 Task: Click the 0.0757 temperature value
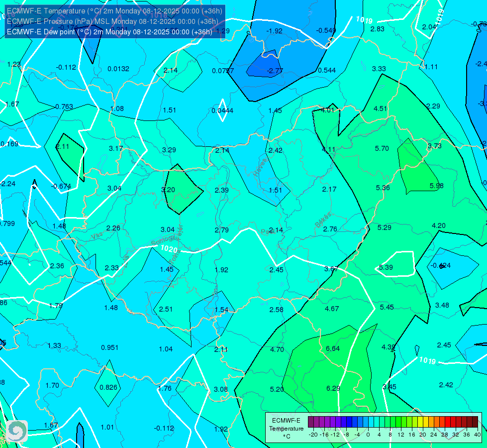coord(223,71)
